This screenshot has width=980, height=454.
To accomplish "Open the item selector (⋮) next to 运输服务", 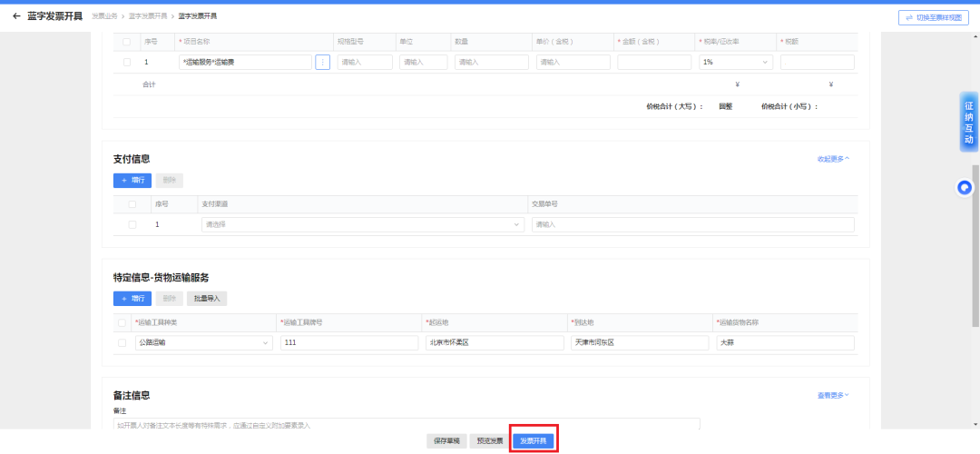I will pos(322,62).
